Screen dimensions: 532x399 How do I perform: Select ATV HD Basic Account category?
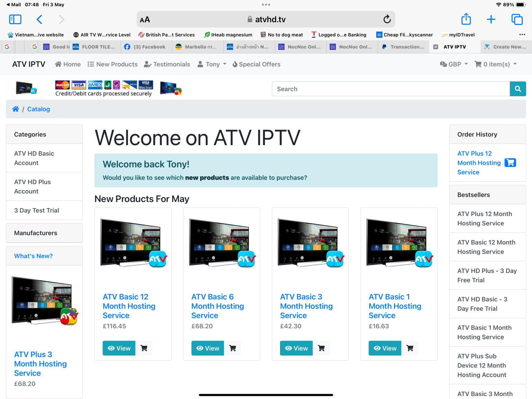point(44,158)
